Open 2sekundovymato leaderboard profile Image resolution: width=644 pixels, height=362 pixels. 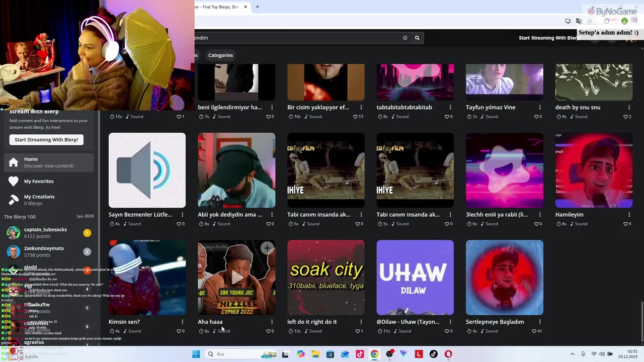49,251
